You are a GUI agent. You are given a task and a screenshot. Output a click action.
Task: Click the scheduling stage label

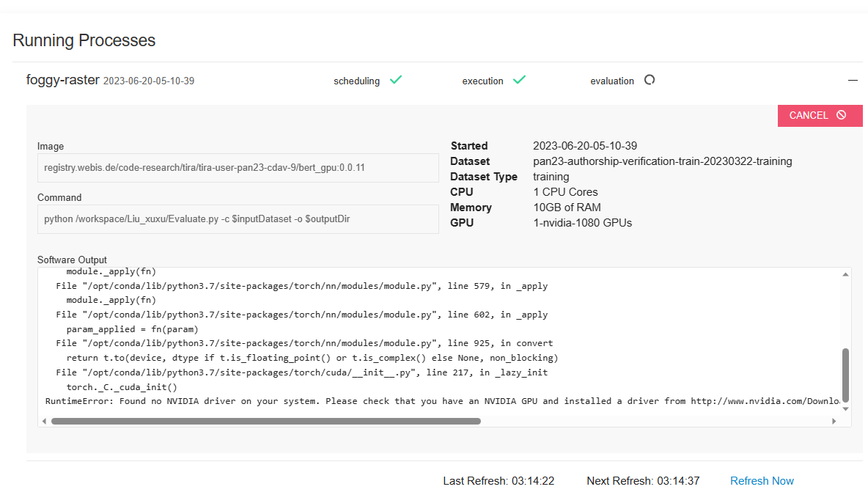pyautogui.click(x=356, y=81)
